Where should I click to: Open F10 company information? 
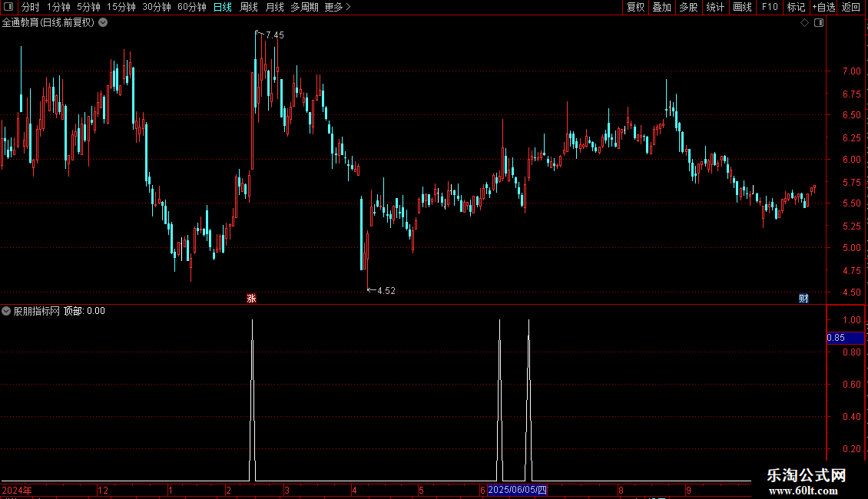click(x=770, y=7)
